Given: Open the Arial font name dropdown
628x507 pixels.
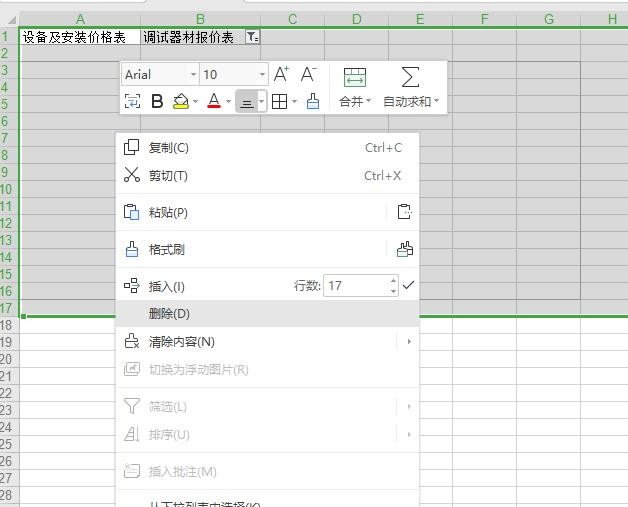Looking at the screenshot, I should pos(160,75).
